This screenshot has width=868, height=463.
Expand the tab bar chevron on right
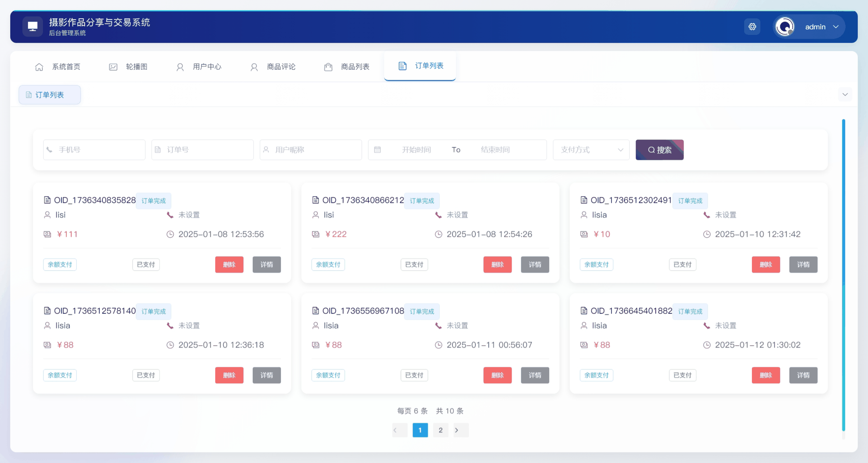[x=845, y=95]
